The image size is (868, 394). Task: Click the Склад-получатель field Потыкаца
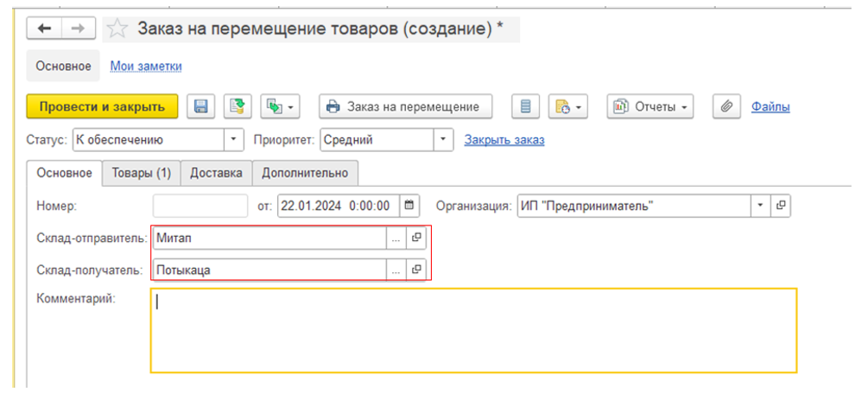coord(269,270)
